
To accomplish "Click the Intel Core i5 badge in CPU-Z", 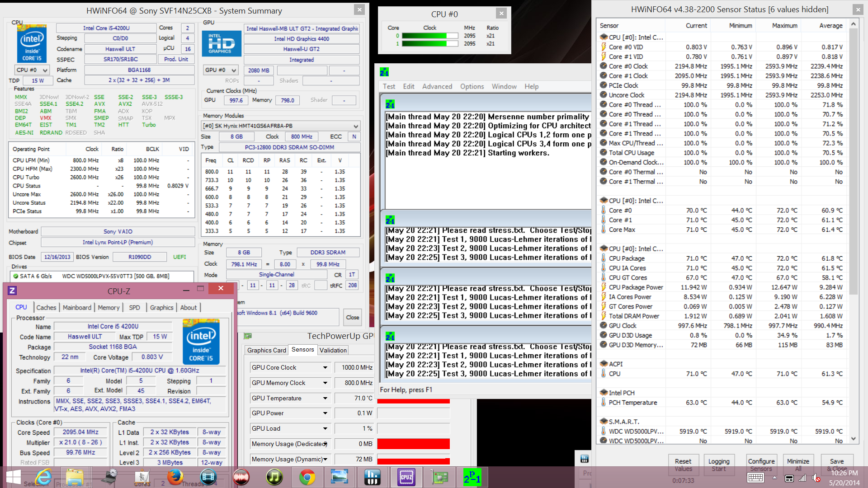I will (201, 342).
